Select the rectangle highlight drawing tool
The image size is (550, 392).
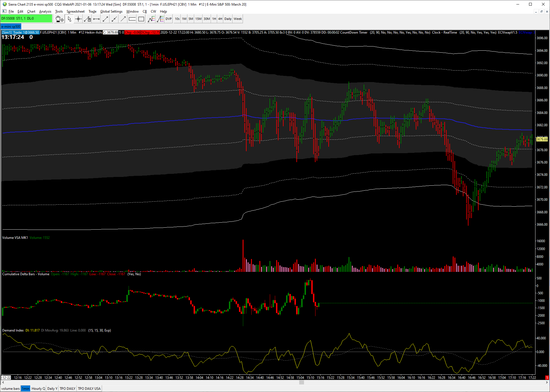click(x=141, y=19)
